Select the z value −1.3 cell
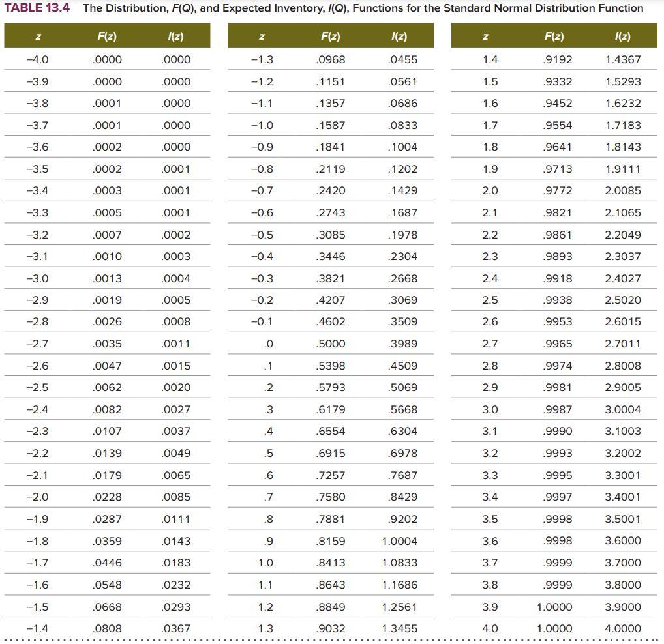Viewport: 664px width, 644px height. coord(262,60)
